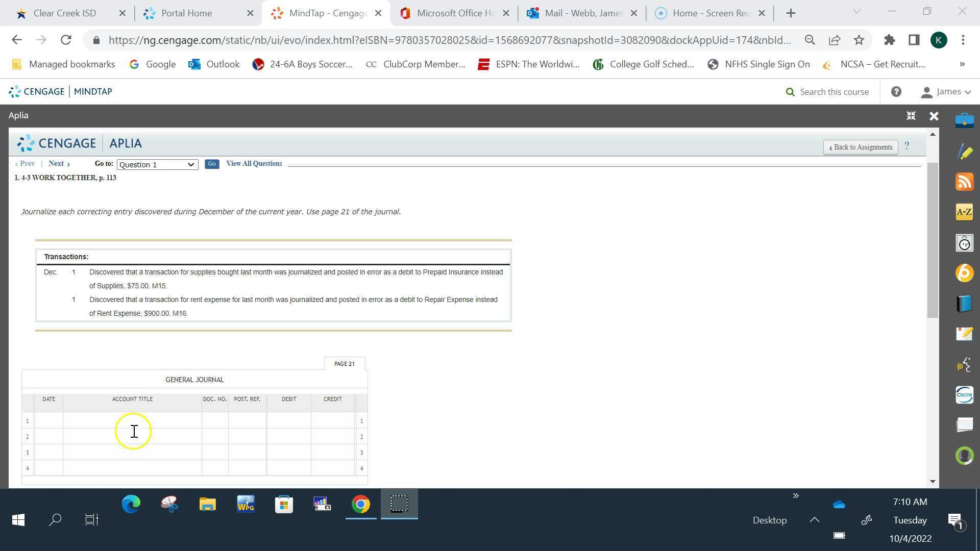
Task: Collapse the Aplia panel fullscreen icon
Action: tap(911, 116)
